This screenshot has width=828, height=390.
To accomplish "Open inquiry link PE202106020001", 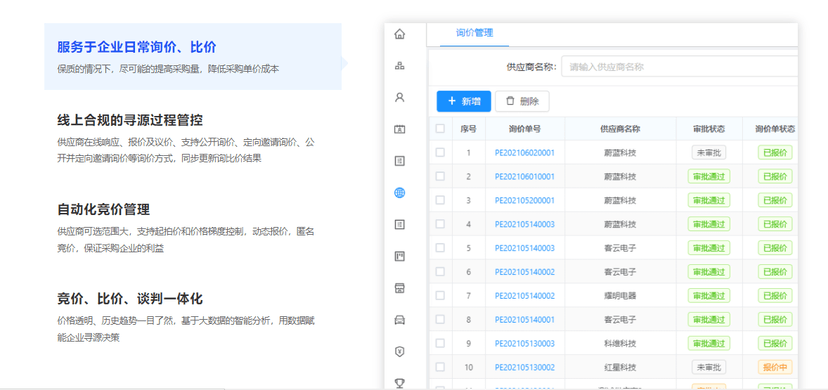I will pos(525,153).
